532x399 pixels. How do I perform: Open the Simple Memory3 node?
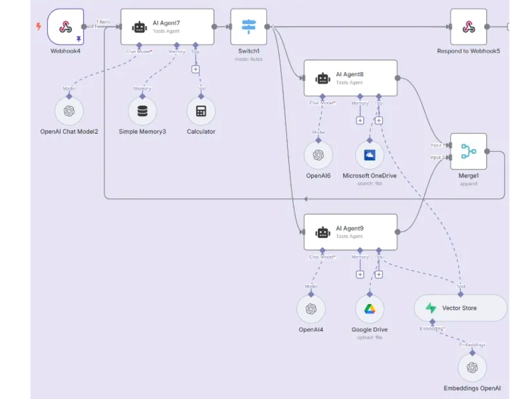click(x=142, y=111)
